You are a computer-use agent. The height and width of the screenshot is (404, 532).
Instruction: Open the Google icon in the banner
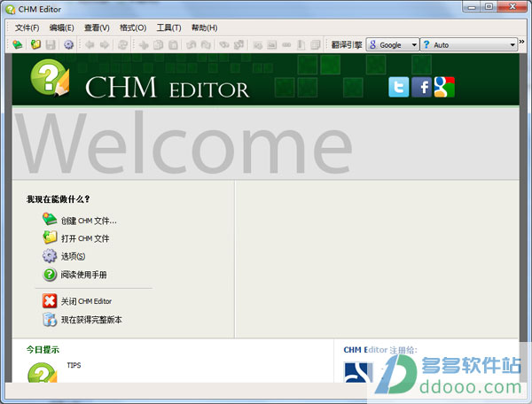[444, 87]
